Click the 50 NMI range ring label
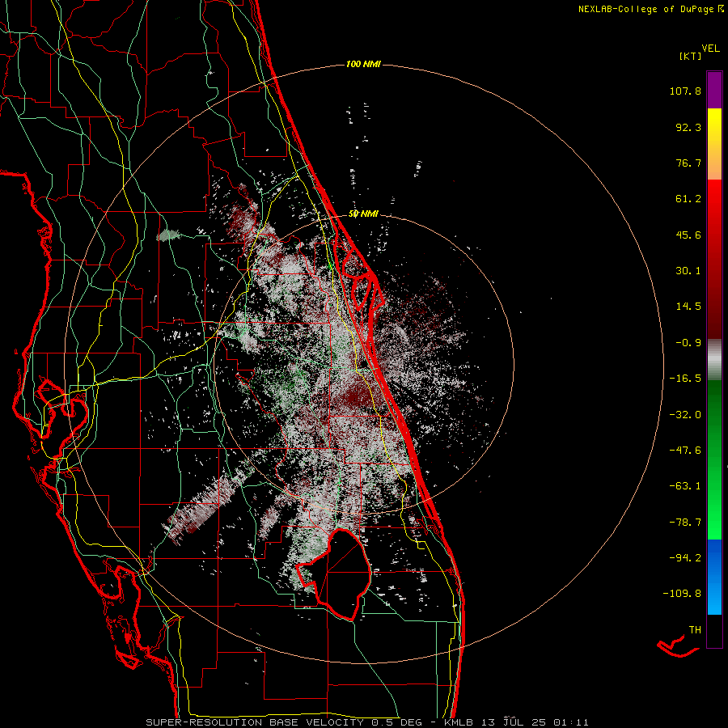The height and width of the screenshot is (728, 728). click(363, 214)
